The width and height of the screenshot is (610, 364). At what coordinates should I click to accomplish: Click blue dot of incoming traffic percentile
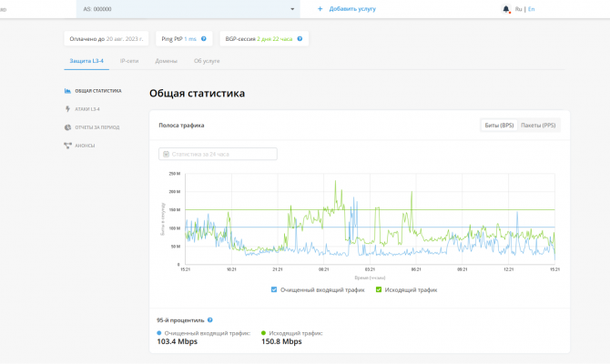coord(158,333)
